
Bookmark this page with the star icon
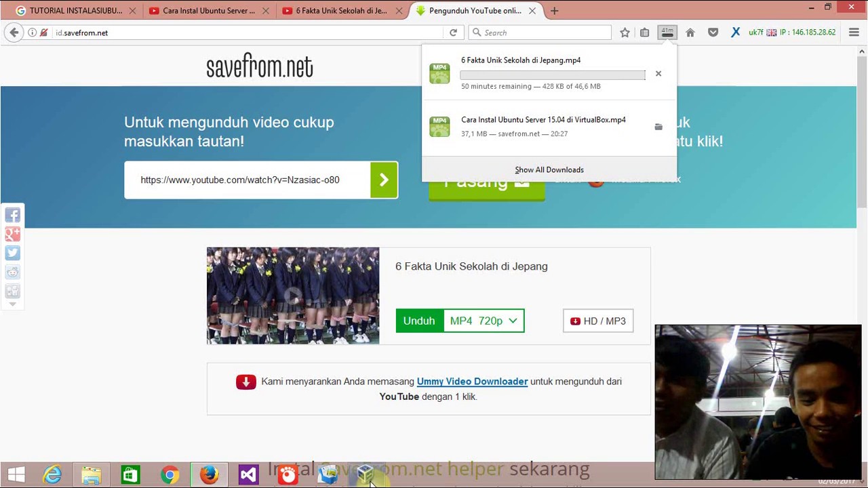[x=625, y=33]
